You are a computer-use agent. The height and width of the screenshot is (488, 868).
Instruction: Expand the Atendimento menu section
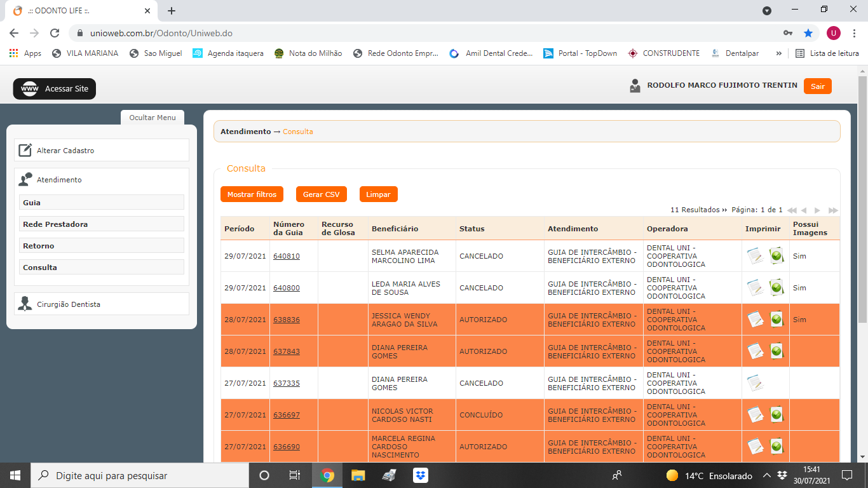pyautogui.click(x=59, y=180)
